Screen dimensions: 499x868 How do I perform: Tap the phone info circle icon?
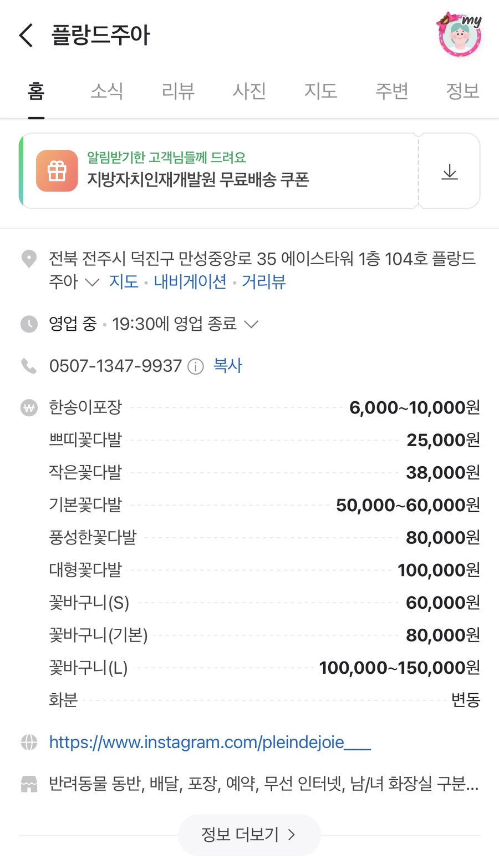(x=196, y=367)
